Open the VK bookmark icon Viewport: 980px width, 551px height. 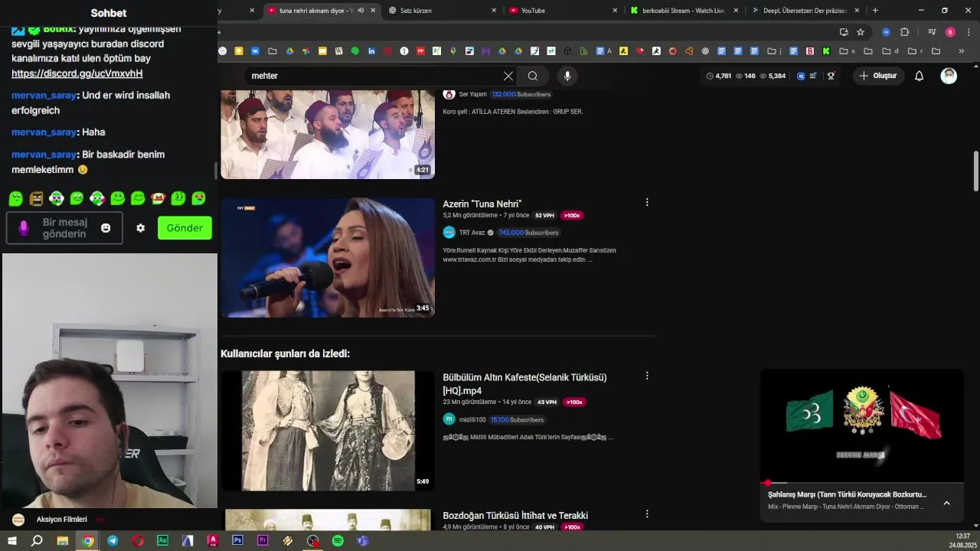coord(255,51)
